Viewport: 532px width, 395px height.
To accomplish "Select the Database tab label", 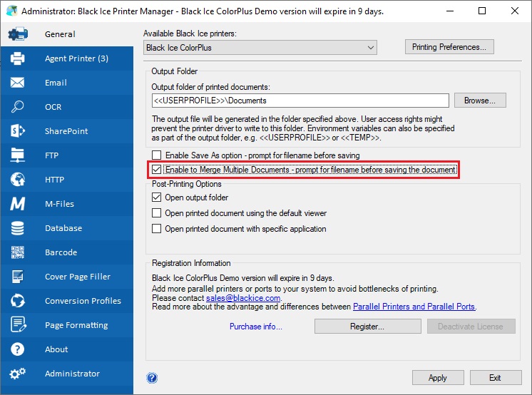I will 63,228.
